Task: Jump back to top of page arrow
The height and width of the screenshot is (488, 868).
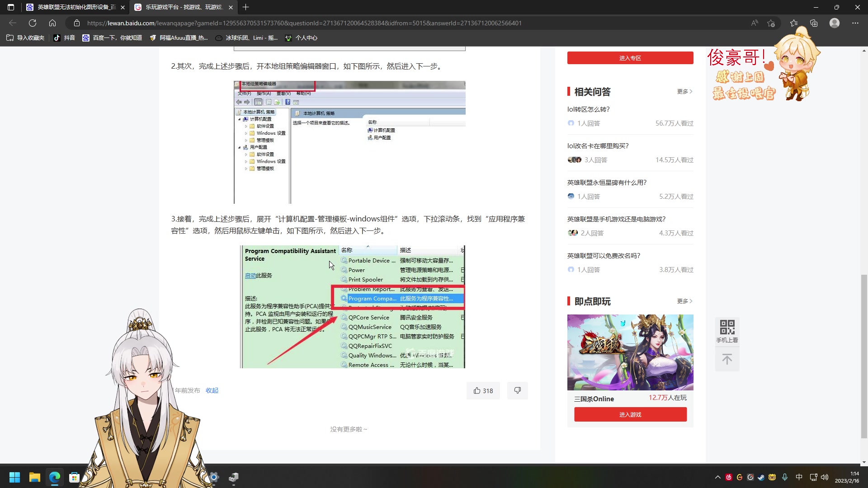Action: tap(727, 360)
